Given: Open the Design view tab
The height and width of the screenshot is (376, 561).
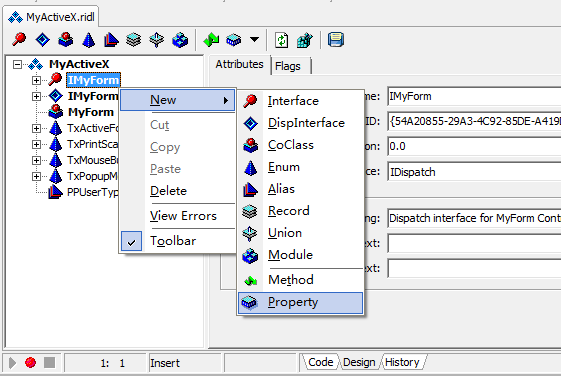Looking at the screenshot, I should pos(359,362).
